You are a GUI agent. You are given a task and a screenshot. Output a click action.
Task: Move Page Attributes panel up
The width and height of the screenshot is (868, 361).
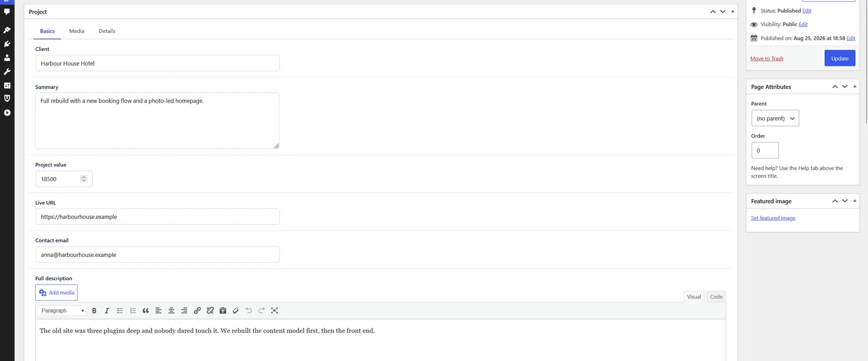tap(835, 87)
